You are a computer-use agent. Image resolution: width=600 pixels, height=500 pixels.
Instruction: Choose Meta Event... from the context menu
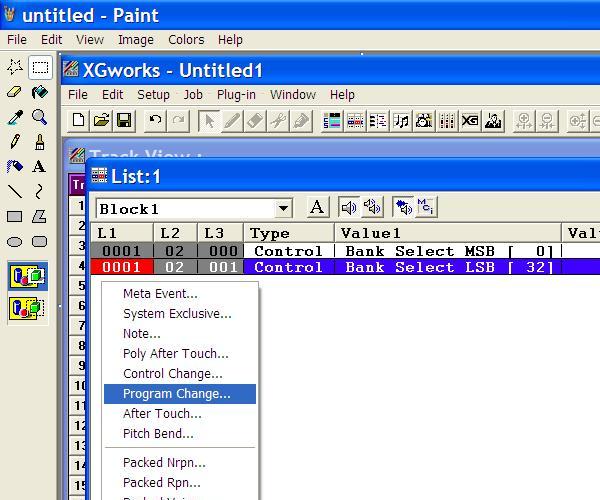pos(180,294)
